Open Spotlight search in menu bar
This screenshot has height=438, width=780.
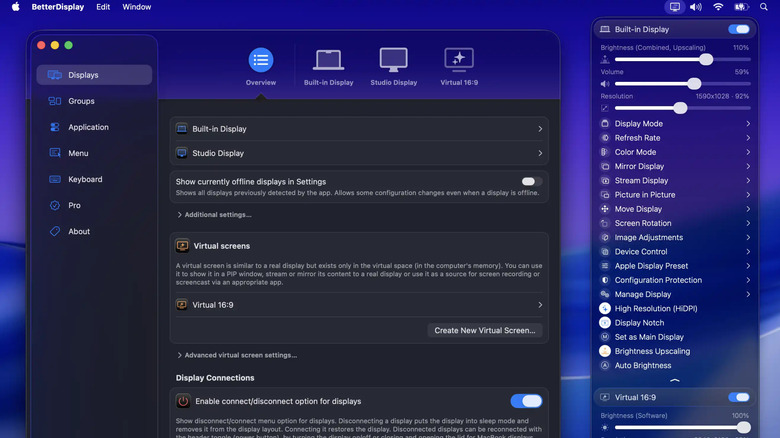764,7
